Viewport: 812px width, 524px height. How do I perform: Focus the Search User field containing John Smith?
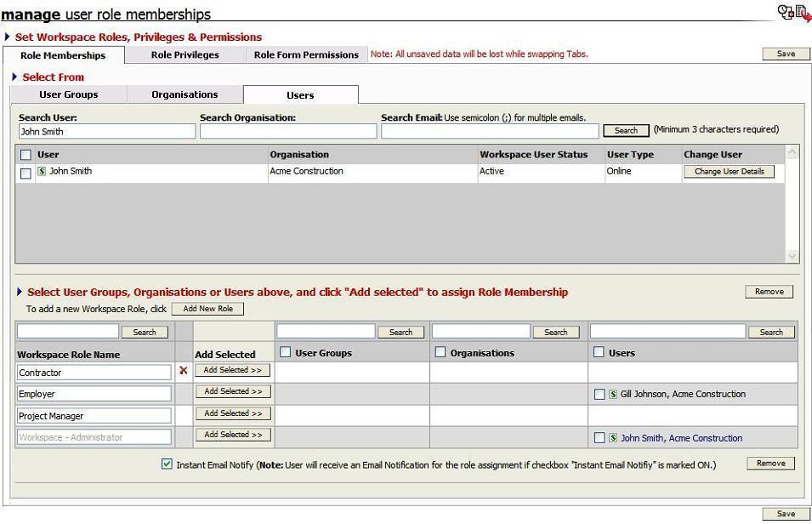click(107, 132)
